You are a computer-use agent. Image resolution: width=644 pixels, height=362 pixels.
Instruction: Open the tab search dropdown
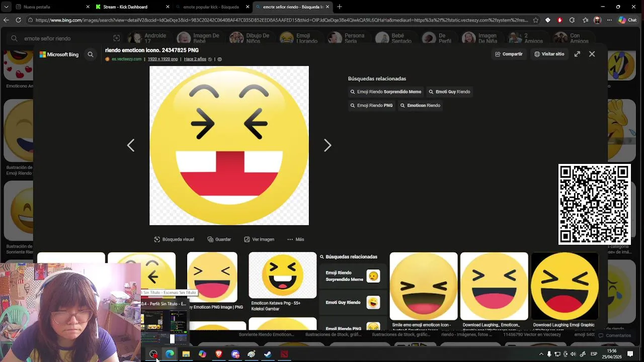point(6,7)
